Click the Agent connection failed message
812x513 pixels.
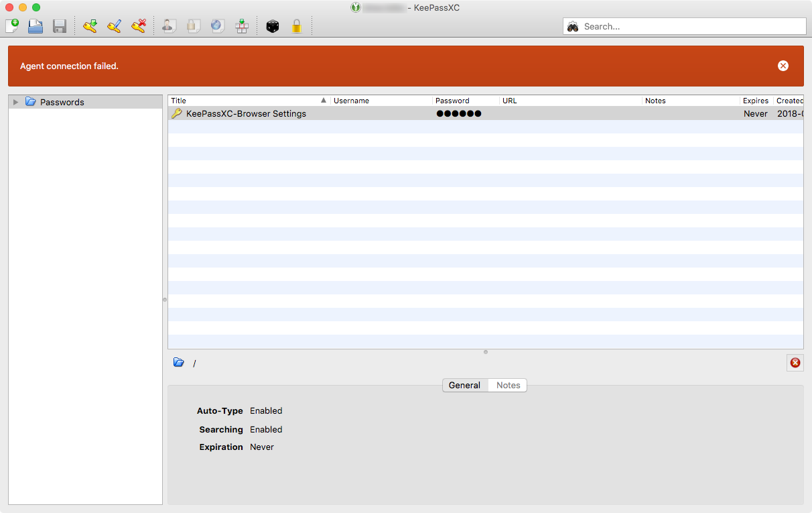69,66
